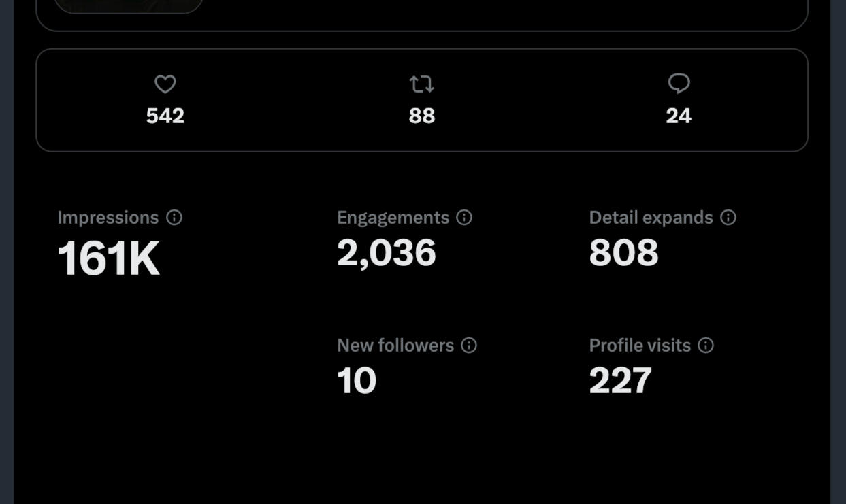Select the Impressions label
The width and height of the screenshot is (846, 504).
[108, 218]
